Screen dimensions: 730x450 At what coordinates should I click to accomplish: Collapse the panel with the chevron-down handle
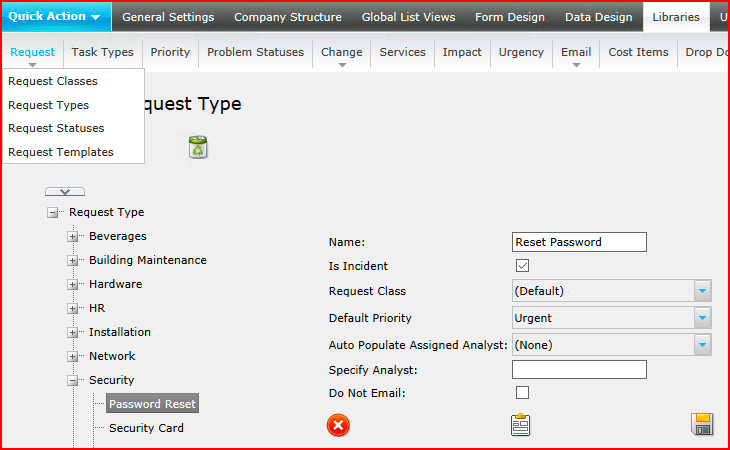(x=65, y=192)
